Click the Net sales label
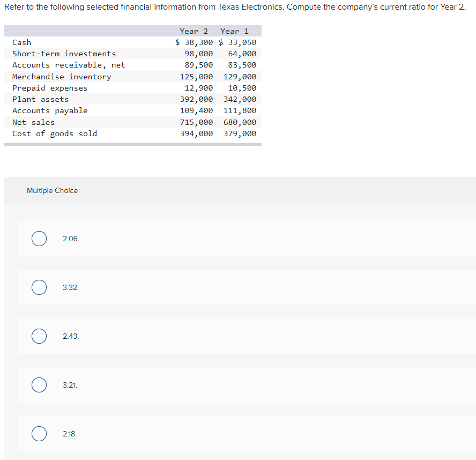476x460 pixels. click(33, 122)
